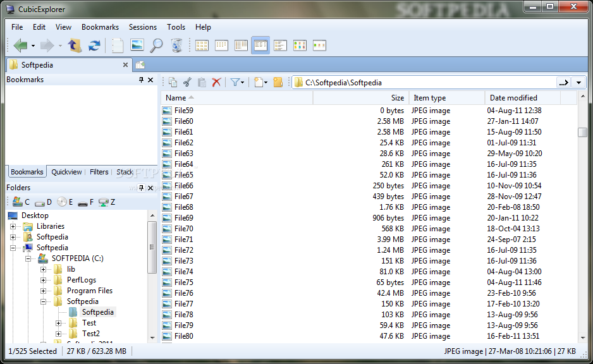Select the Desktop tree item
593x364 pixels.
pyautogui.click(x=35, y=215)
